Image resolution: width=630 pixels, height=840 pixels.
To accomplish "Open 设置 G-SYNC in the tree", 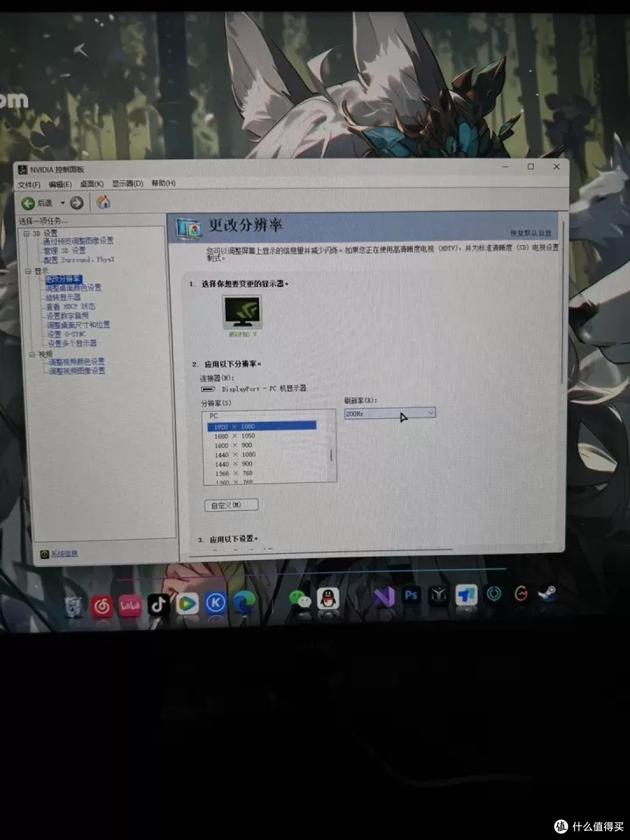I will coord(67,334).
